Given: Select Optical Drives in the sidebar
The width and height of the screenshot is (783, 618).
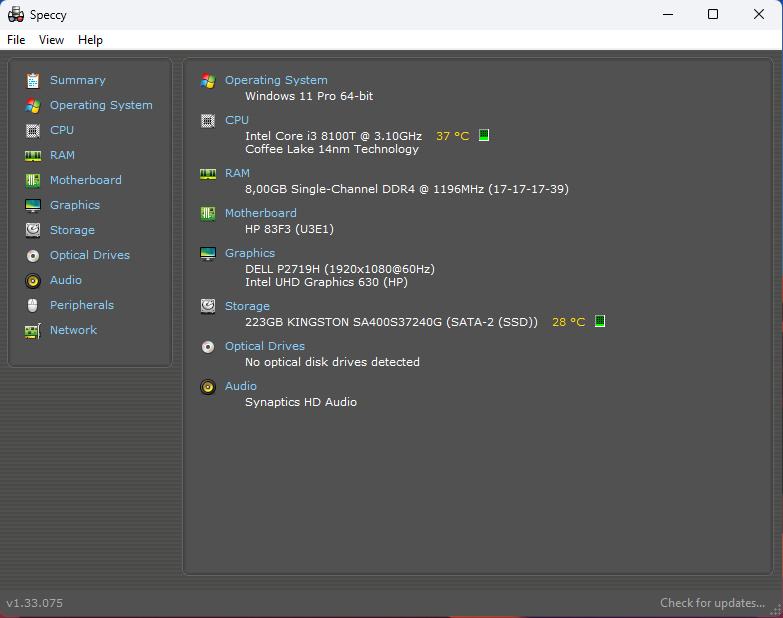Looking at the screenshot, I should pyautogui.click(x=90, y=255).
